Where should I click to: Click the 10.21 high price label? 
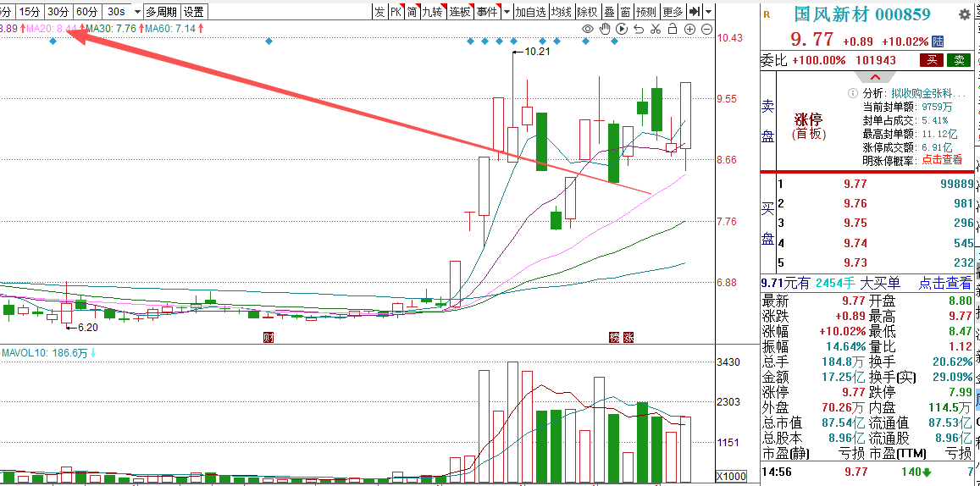(537, 52)
